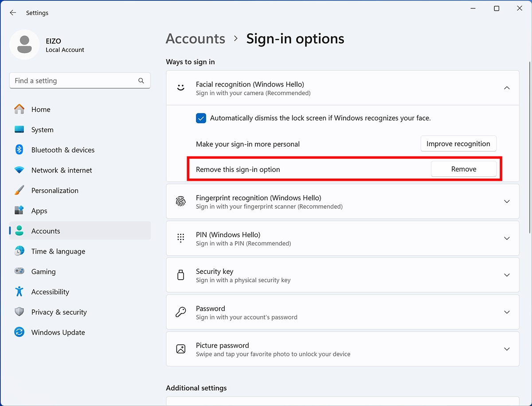Image resolution: width=532 pixels, height=406 pixels.
Task: Open Windows Update settings
Action: coord(80,332)
